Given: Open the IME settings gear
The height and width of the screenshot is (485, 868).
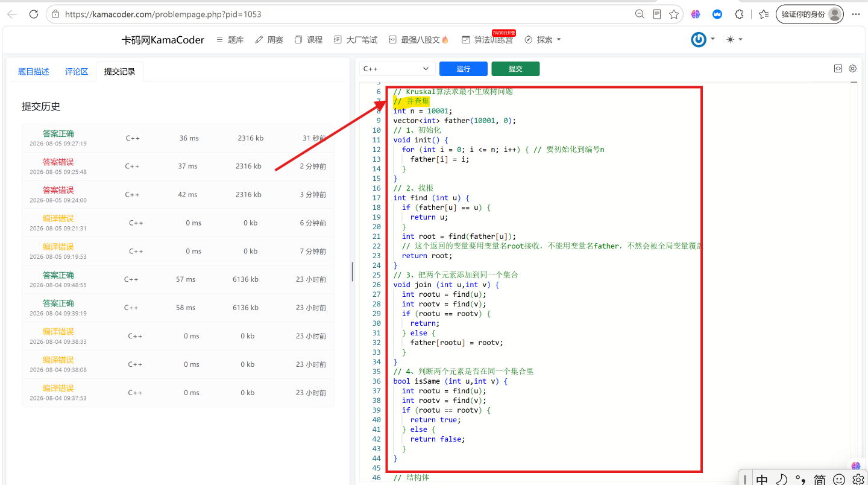Looking at the screenshot, I should point(858,480).
